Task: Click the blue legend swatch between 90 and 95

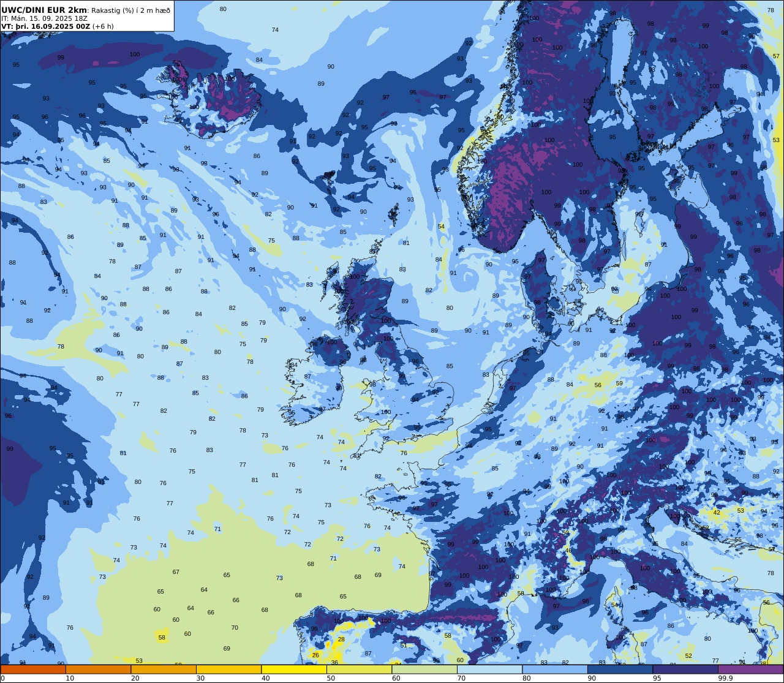Action: point(620,670)
